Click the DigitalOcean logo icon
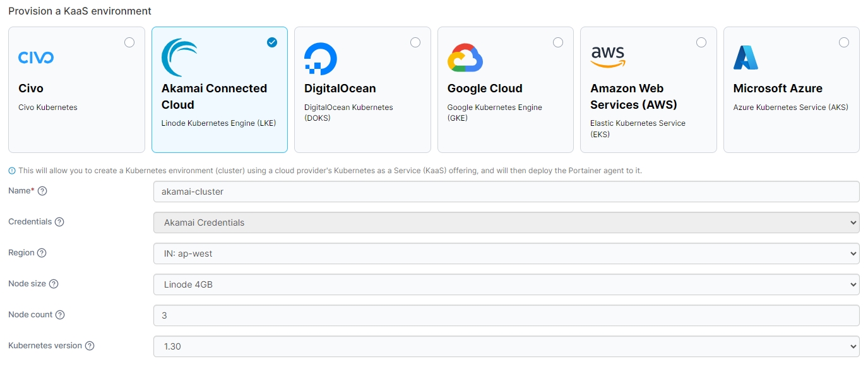 tap(321, 59)
